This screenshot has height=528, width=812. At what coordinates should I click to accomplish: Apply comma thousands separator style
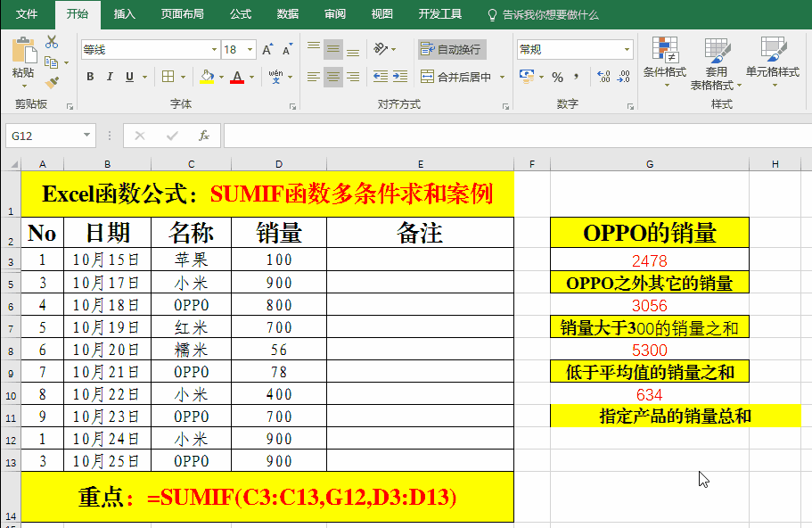(x=577, y=78)
